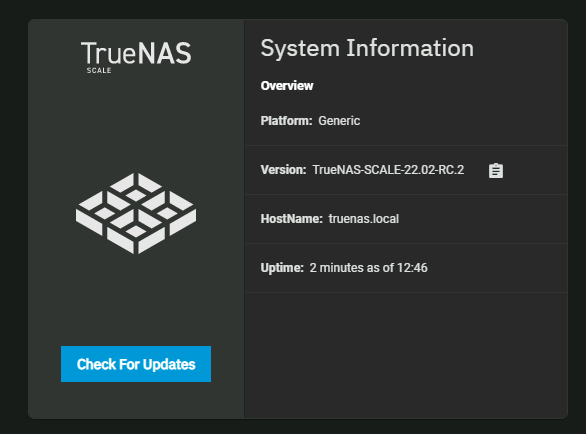Screen dimensions: 586x434
Task: Select the System Information heading
Action: 367,48
